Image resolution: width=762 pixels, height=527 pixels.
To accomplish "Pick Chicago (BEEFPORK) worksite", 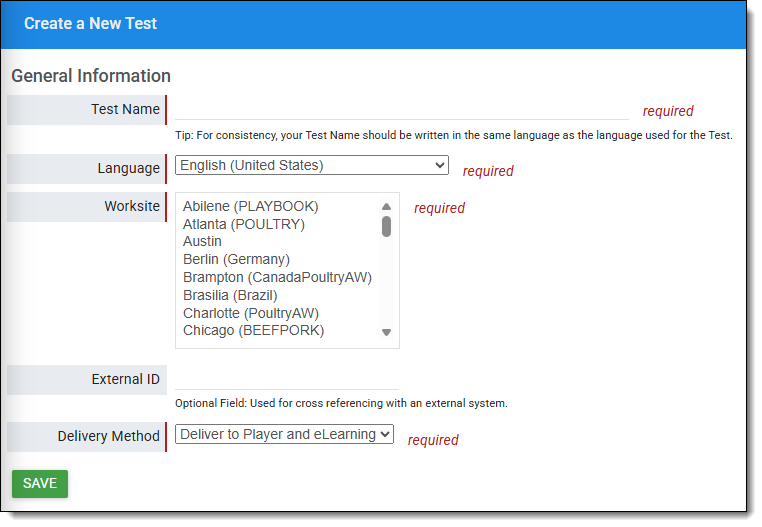I will [x=253, y=331].
